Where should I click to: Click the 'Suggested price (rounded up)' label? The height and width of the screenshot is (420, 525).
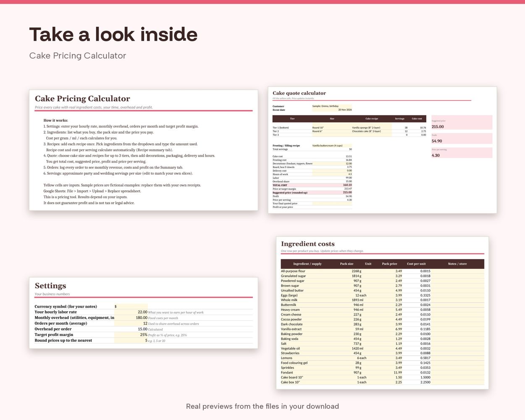click(x=290, y=193)
